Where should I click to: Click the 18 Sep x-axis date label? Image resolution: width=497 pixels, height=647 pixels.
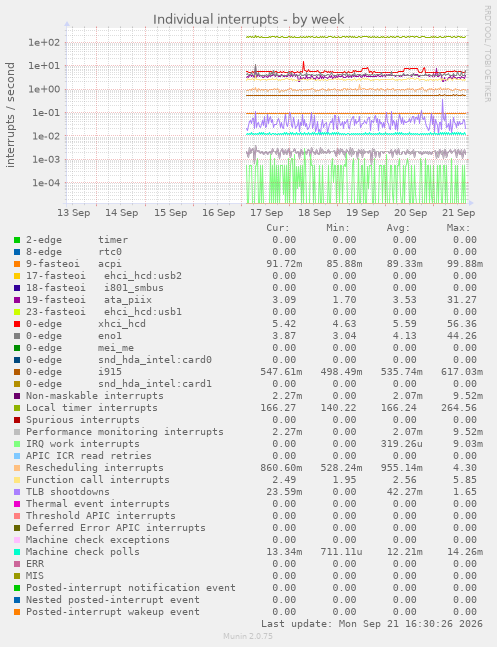pyautogui.click(x=315, y=213)
